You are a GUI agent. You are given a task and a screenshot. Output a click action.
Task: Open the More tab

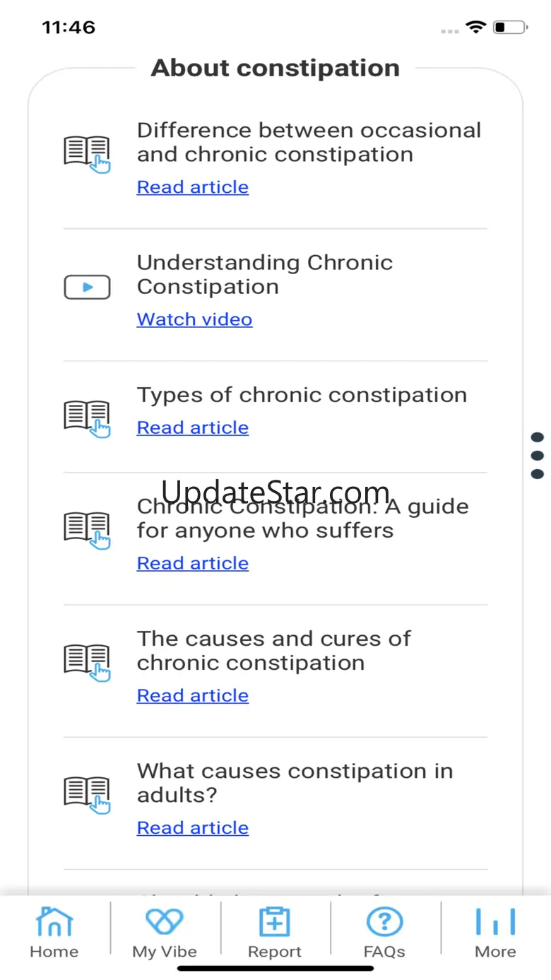(495, 932)
